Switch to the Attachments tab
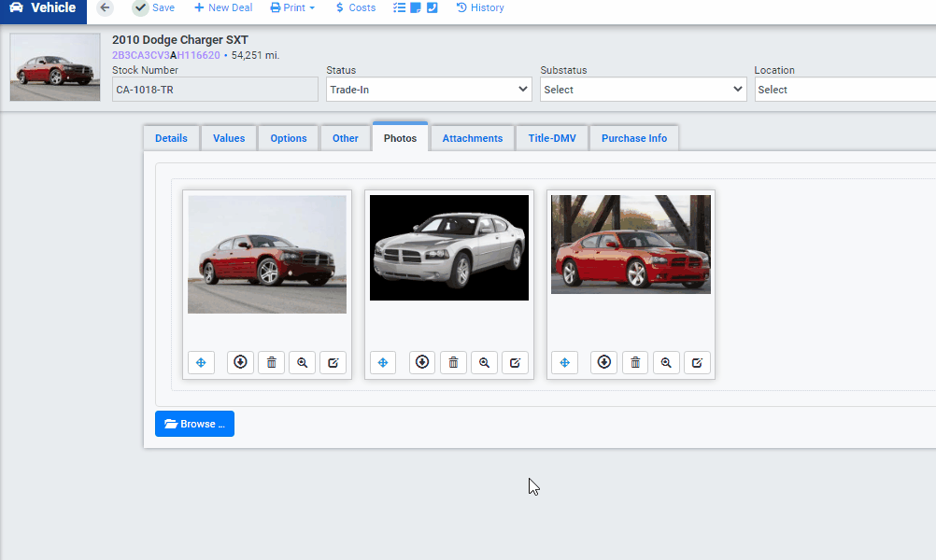This screenshot has height=560, width=936. click(472, 138)
